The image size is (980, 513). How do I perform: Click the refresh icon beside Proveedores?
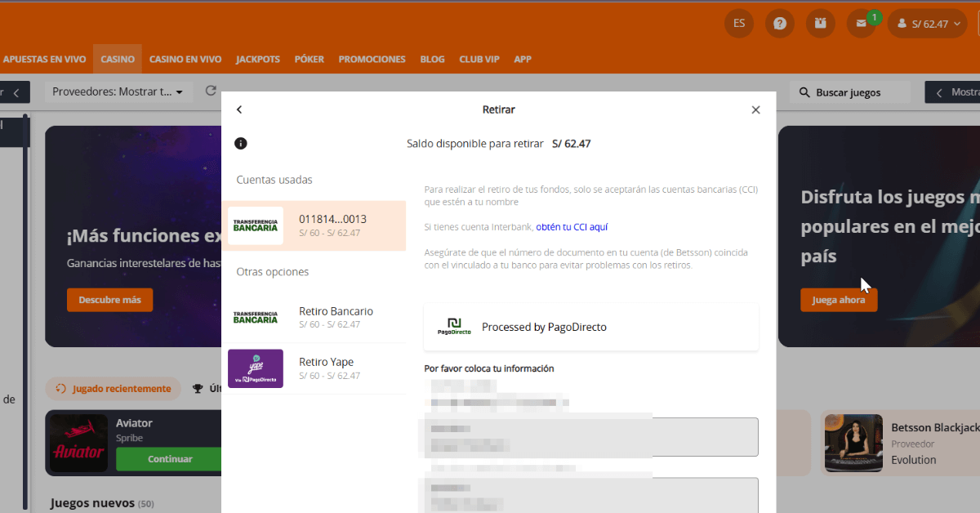pos(211,91)
